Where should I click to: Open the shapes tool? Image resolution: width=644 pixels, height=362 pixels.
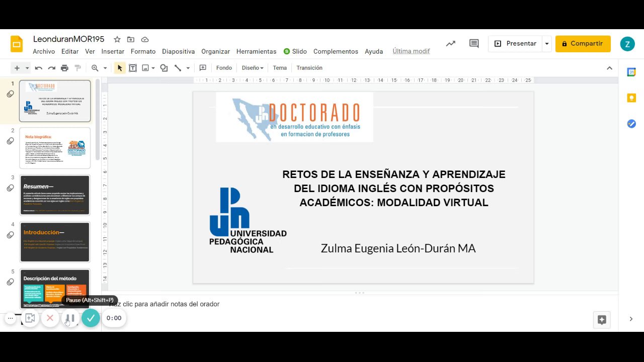point(164,68)
